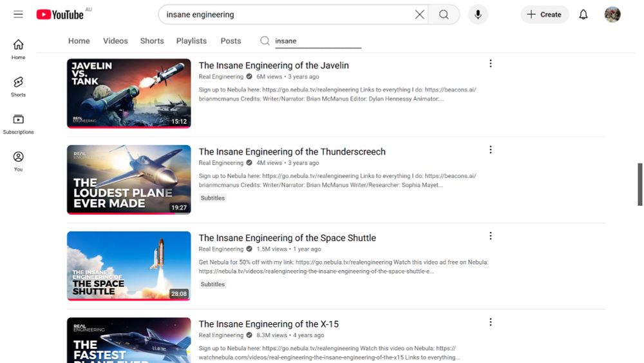644x363 pixels.
Task: Start voice search with microphone
Action: [478, 15]
